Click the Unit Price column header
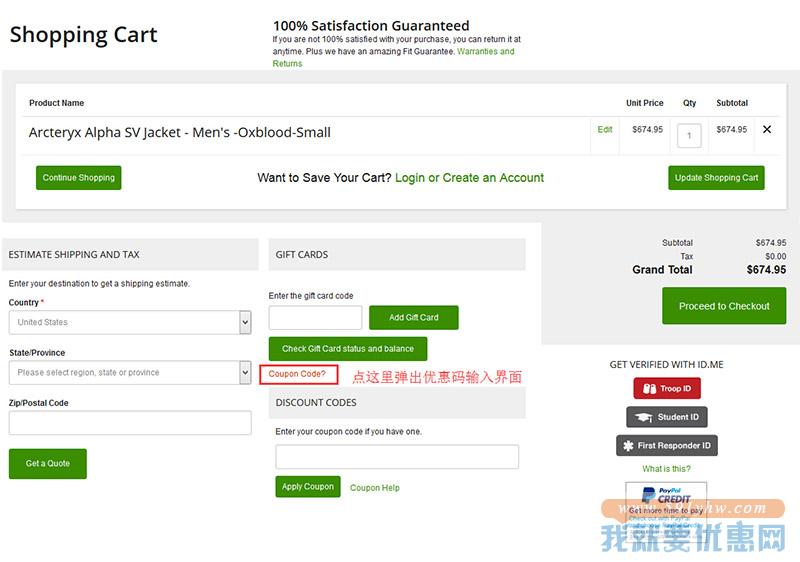Screen dimensions: 800x562 click(644, 103)
